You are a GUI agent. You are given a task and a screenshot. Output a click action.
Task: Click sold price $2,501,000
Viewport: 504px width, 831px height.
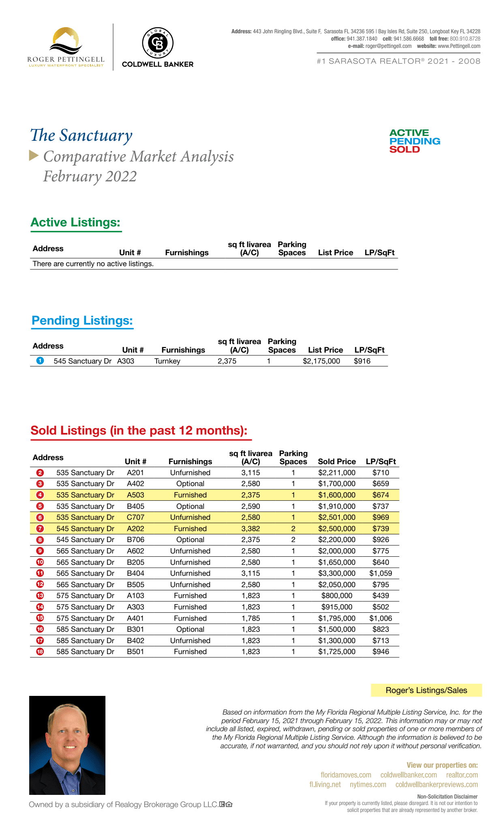pos(337,517)
